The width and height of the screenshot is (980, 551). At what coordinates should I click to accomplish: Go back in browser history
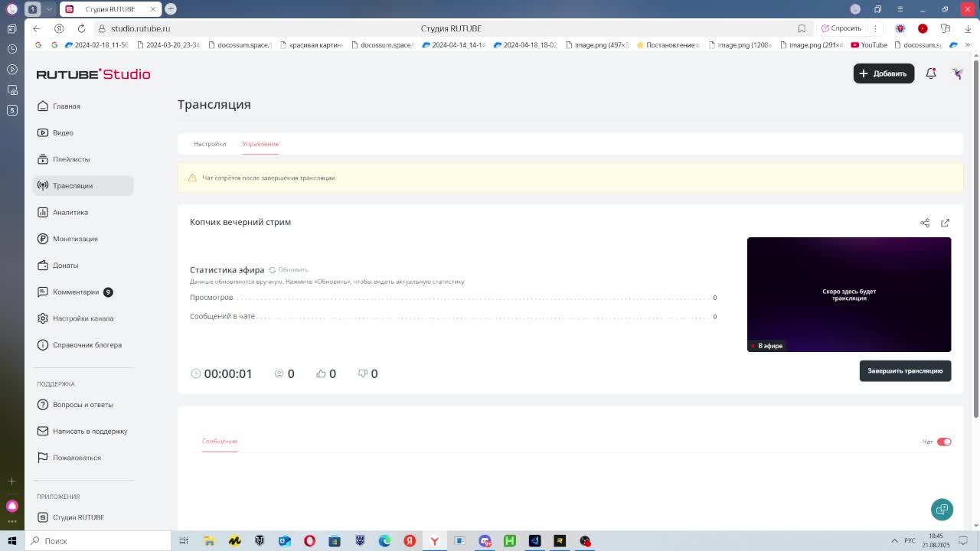[37, 28]
